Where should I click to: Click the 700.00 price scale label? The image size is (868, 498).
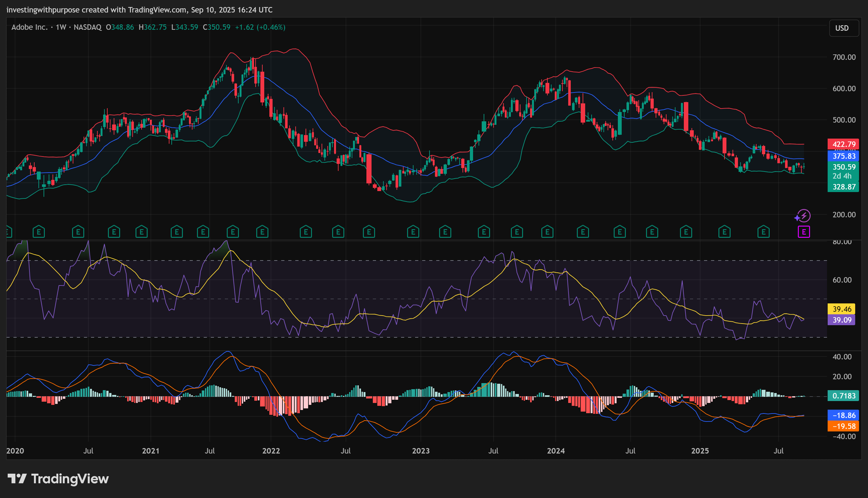[844, 57]
